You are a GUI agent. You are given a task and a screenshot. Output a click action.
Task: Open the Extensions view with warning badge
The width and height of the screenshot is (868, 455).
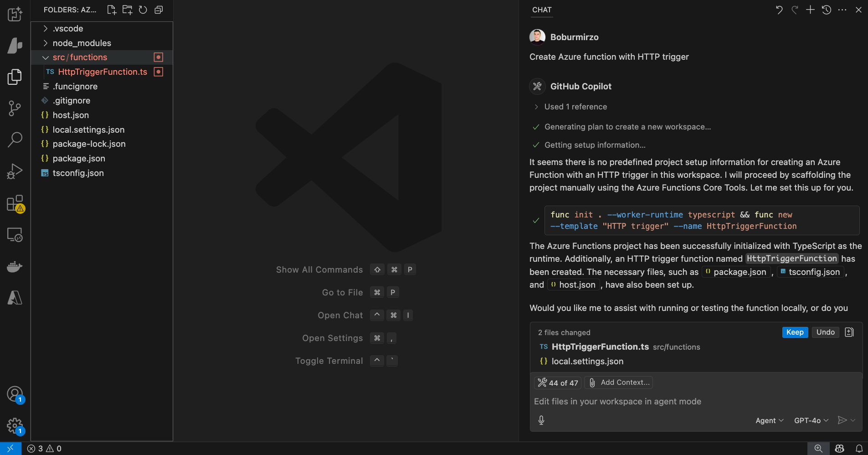[x=15, y=204]
